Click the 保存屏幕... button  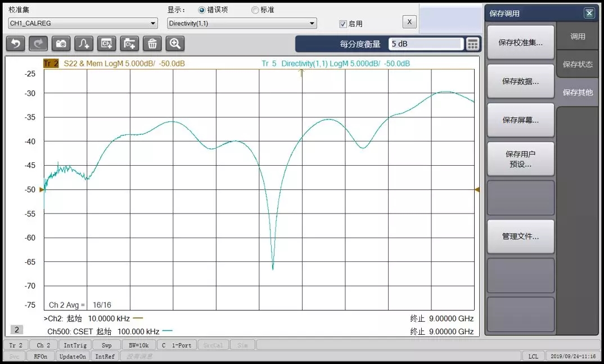(520, 120)
